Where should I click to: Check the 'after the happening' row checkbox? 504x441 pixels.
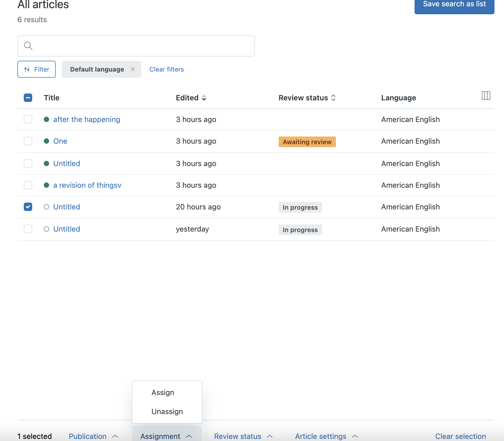click(x=28, y=119)
